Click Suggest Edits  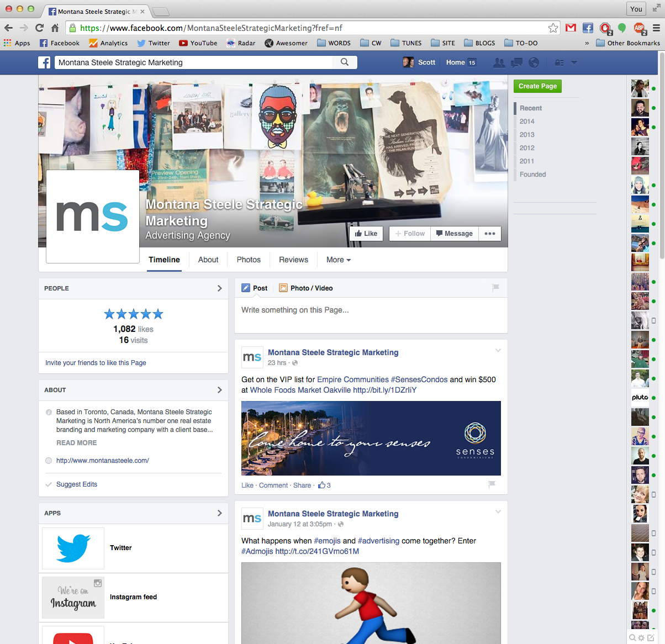click(x=77, y=484)
